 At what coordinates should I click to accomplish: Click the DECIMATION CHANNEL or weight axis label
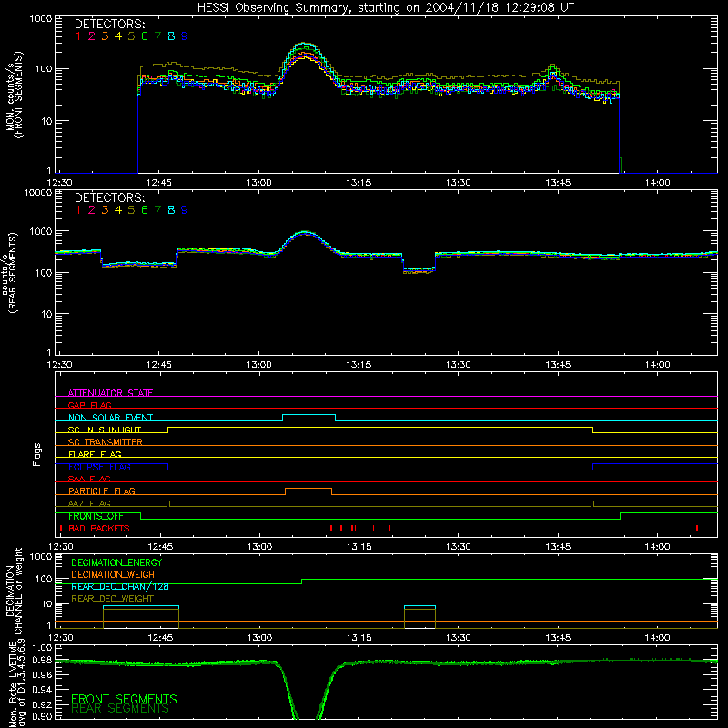tap(14, 591)
